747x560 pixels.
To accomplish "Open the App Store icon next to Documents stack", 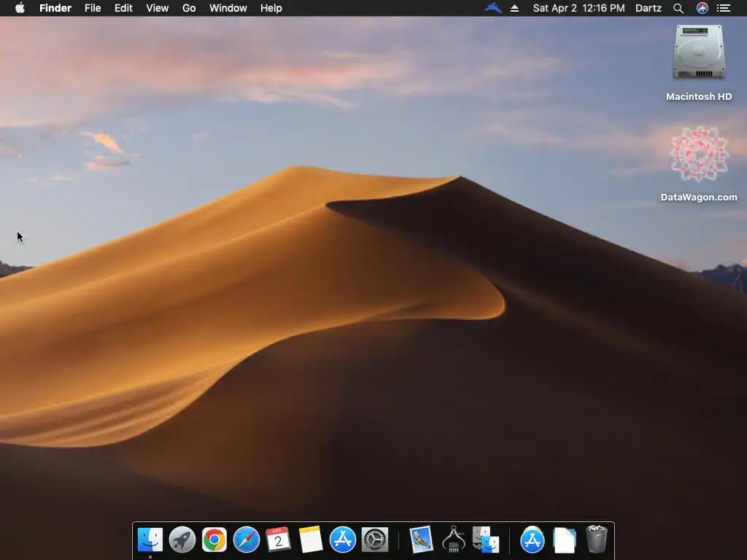I will 532,540.
